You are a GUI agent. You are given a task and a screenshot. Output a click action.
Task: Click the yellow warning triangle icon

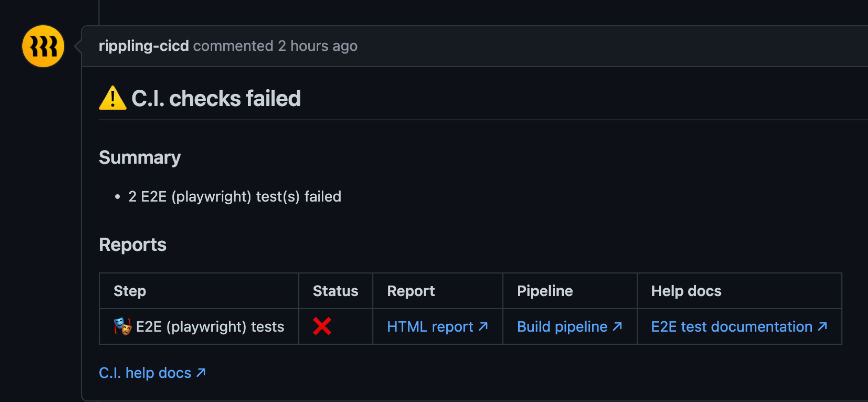click(x=113, y=98)
